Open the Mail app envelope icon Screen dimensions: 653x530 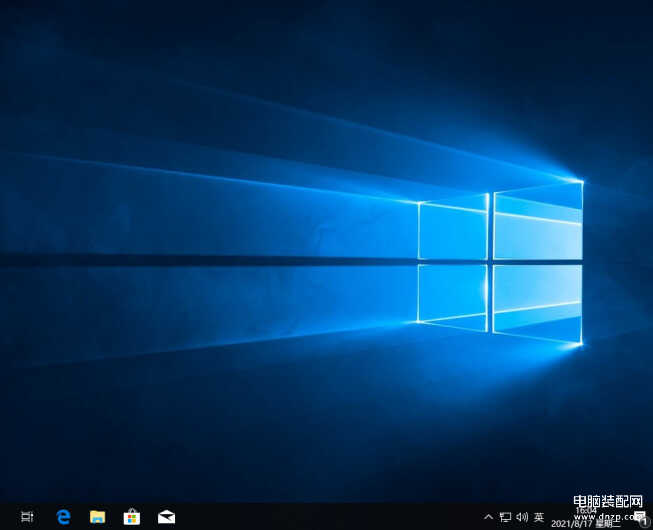166,517
